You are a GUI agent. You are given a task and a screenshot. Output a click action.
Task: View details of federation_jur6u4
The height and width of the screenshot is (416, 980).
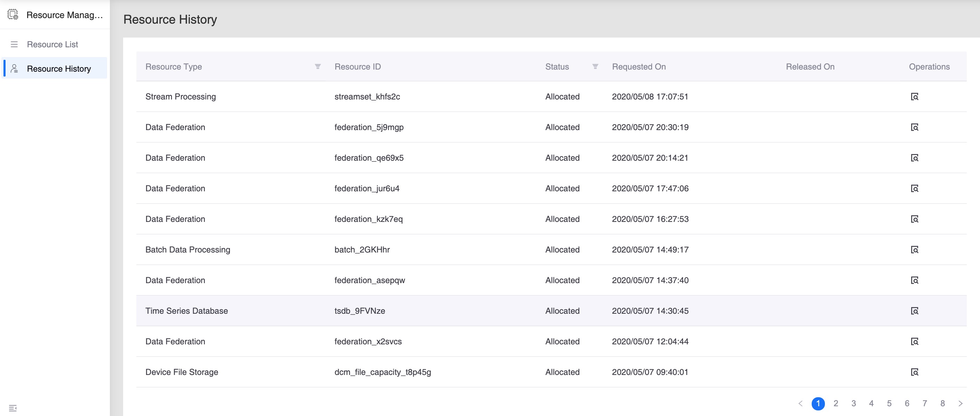[x=915, y=189]
